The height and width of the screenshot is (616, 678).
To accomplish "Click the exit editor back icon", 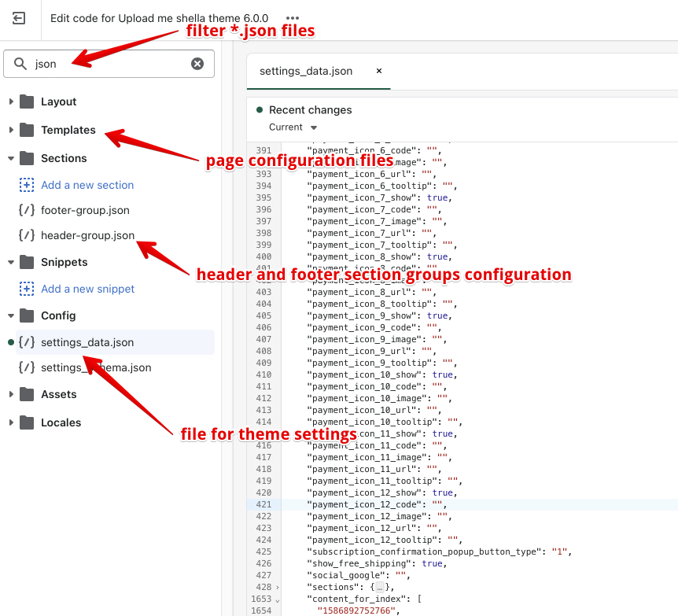I will pyautogui.click(x=19, y=18).
